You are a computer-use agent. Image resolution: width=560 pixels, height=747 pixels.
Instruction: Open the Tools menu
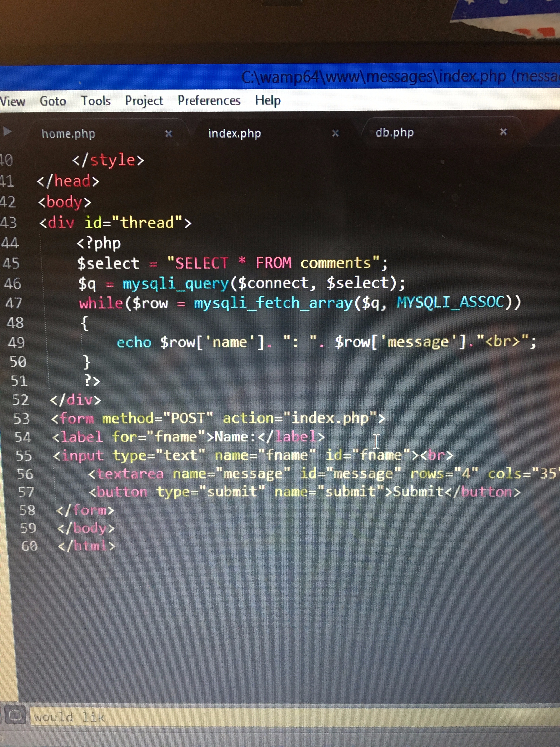[96, 101]
